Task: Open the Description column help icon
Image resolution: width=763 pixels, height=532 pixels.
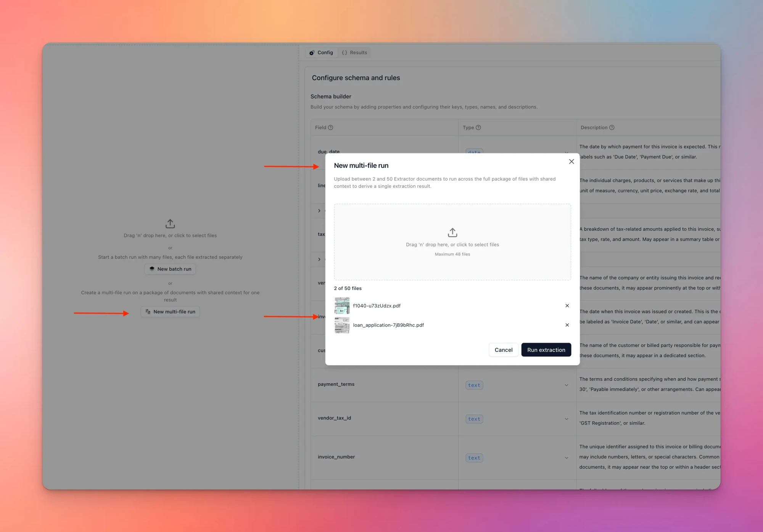Action: 612,127
